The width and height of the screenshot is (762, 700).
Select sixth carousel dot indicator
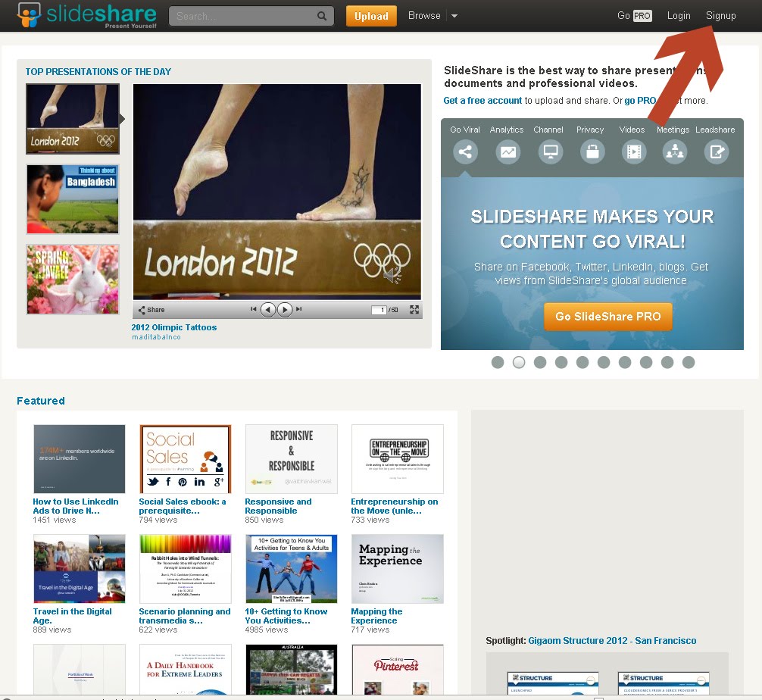(x=604, y=362)
